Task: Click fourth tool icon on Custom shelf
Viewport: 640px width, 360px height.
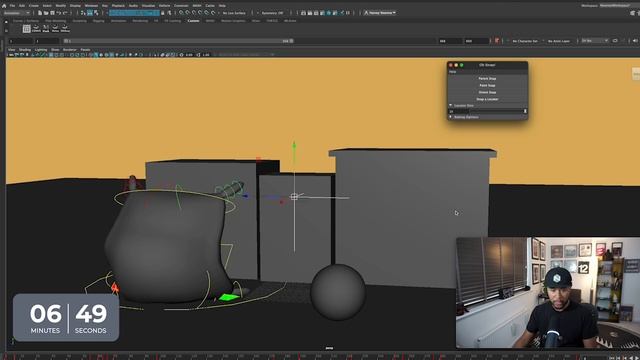Action: [55, 28]
